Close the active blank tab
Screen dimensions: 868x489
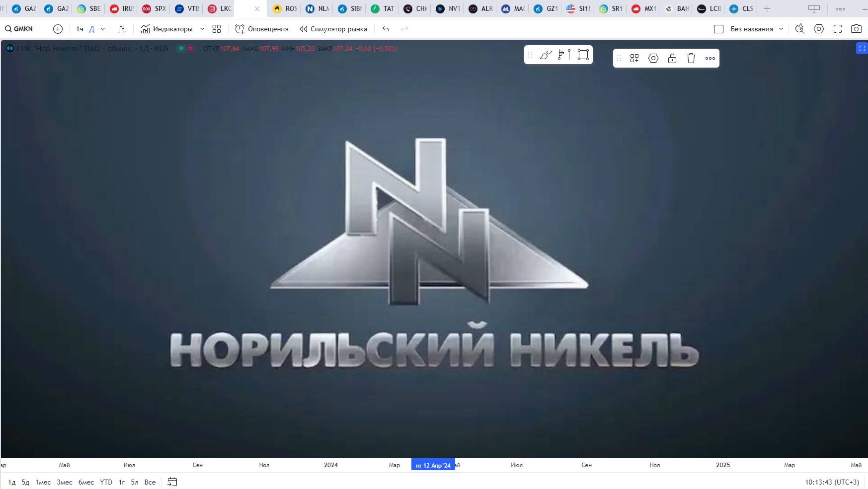point(257,8)
